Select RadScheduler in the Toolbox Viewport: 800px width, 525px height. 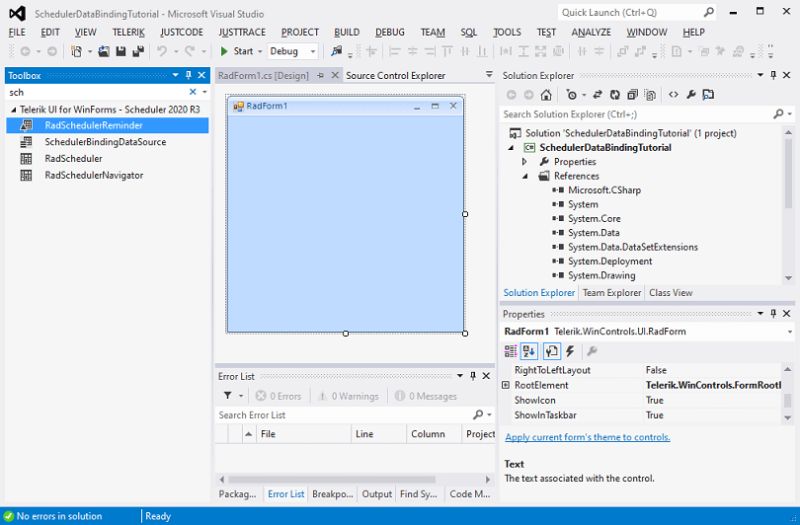click(x=108, y=159)
